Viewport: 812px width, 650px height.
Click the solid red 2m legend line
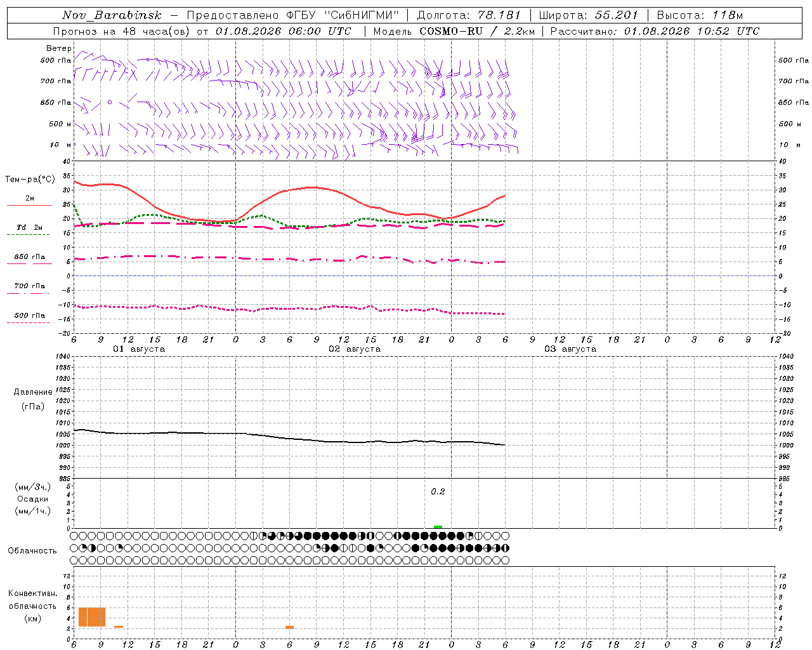[x=29, y=206]
